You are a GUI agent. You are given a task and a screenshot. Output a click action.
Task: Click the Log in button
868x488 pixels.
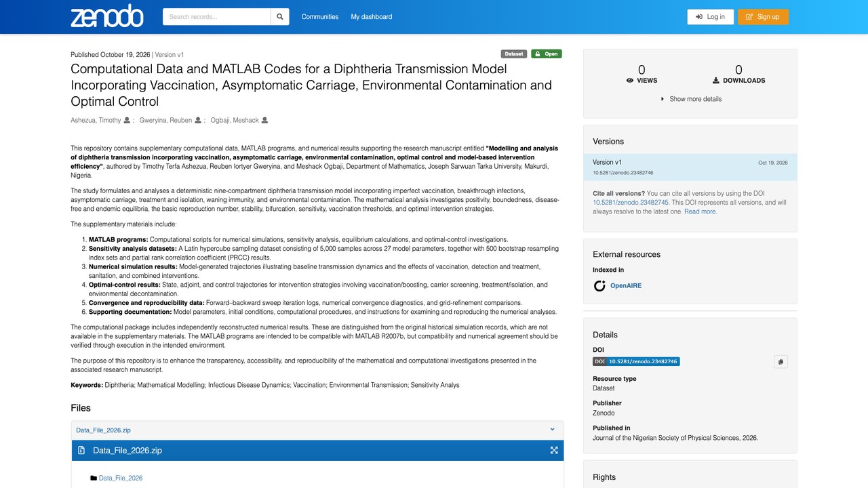(x=710, y=17)
